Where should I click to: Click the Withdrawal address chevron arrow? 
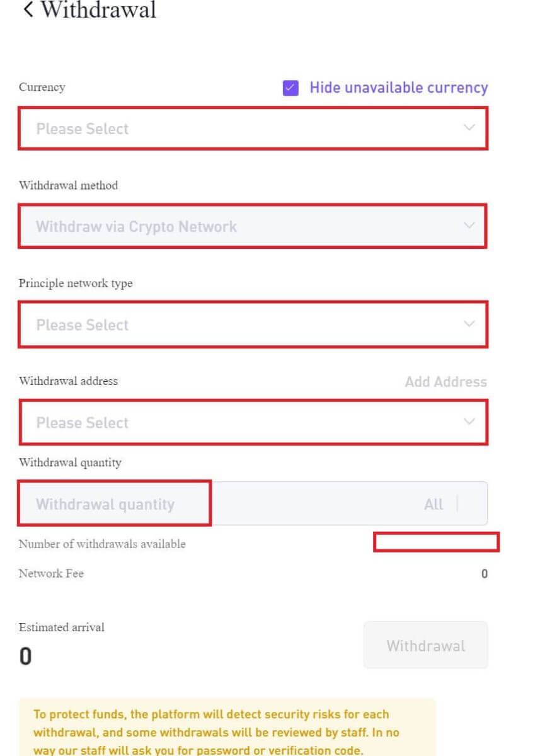469,422
